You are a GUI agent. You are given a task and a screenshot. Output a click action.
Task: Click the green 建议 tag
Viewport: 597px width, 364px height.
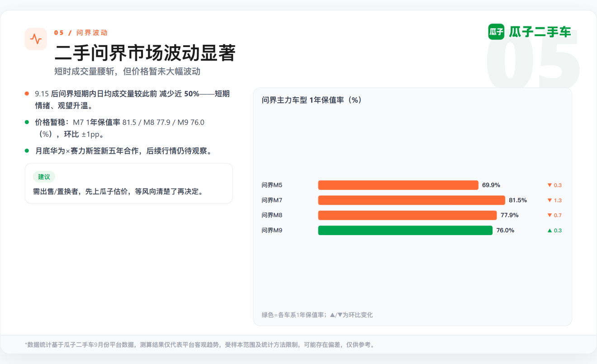point(44,177)
